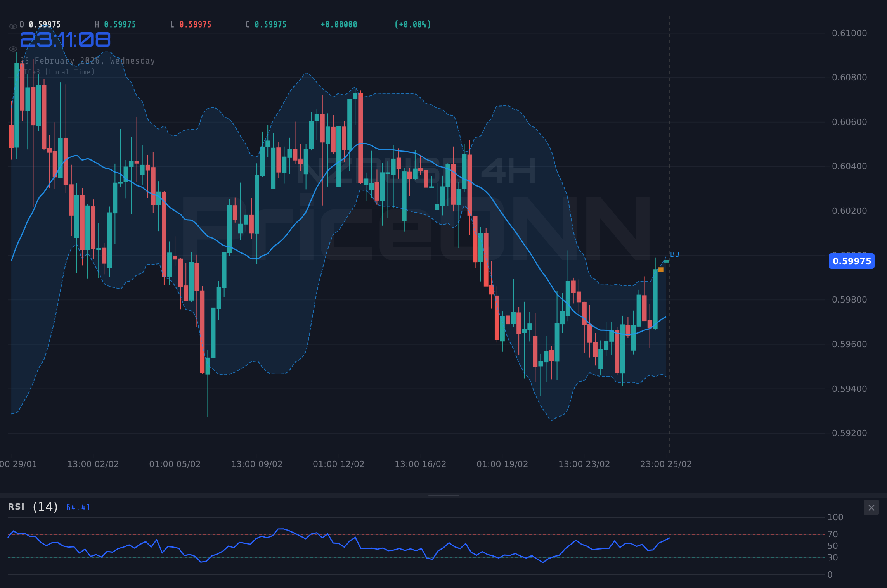Click the 23:00 25/02 time axis label
Screen dimensions: 887x588
(667, 463)
